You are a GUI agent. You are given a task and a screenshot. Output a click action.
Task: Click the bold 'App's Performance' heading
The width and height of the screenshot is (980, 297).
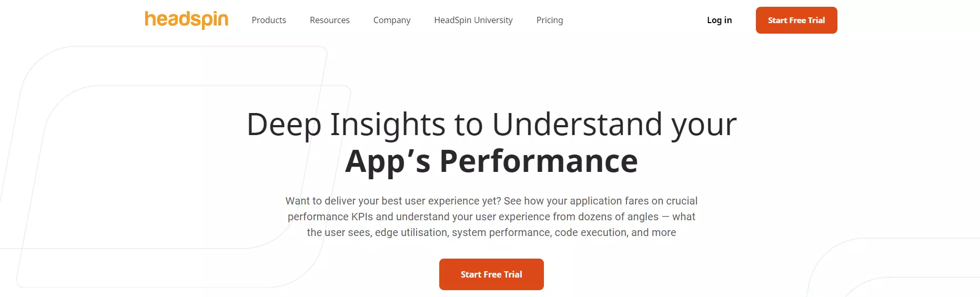(x=491, y=161)
